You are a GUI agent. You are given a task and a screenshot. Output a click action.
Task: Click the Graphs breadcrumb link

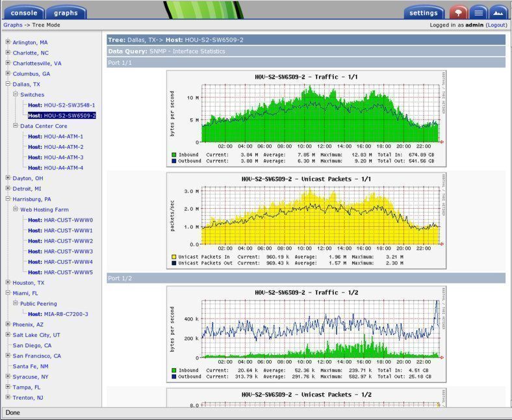(x=12, y=25)
